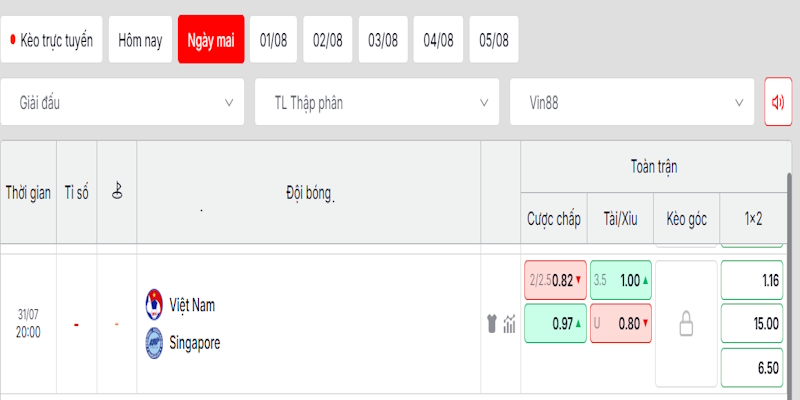Open the Kèo trực tuyến live odds tab

52,40
